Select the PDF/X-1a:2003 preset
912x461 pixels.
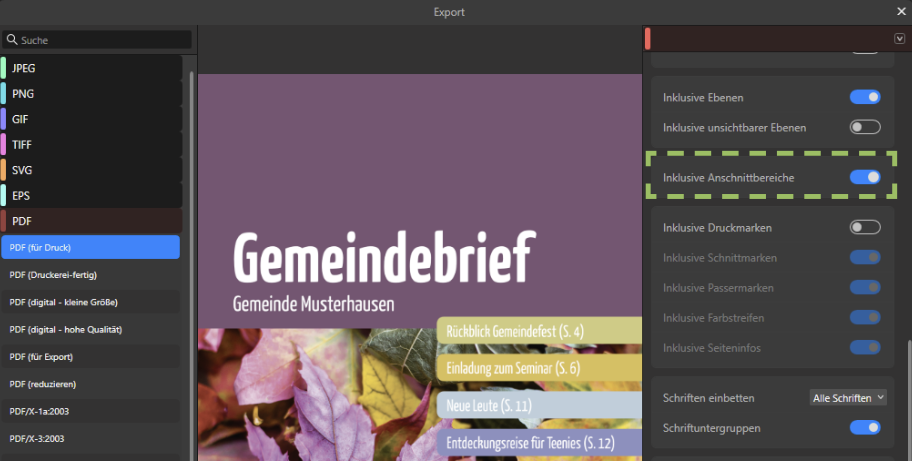click(91, 411)
